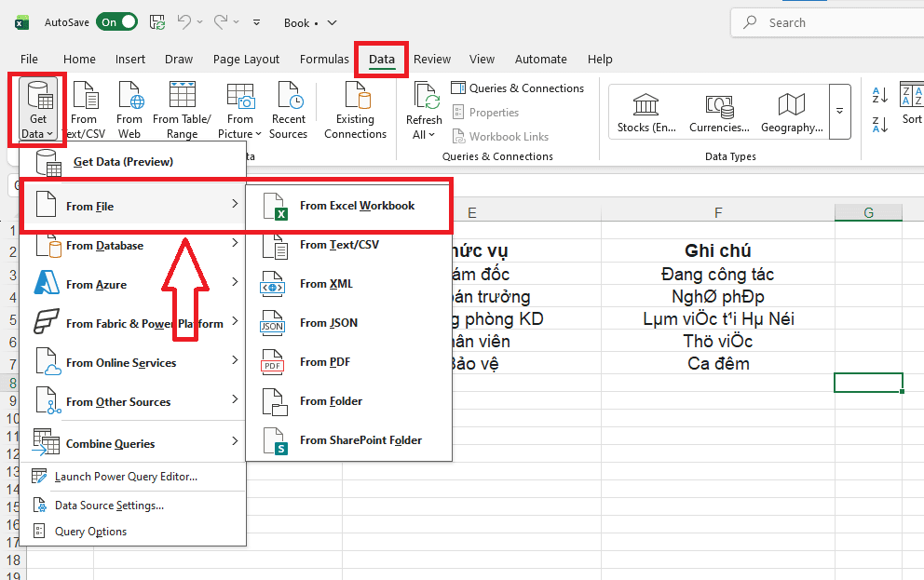Click Workbook Links button
Viewport: 924px width, 580px height.
[500, 137]
